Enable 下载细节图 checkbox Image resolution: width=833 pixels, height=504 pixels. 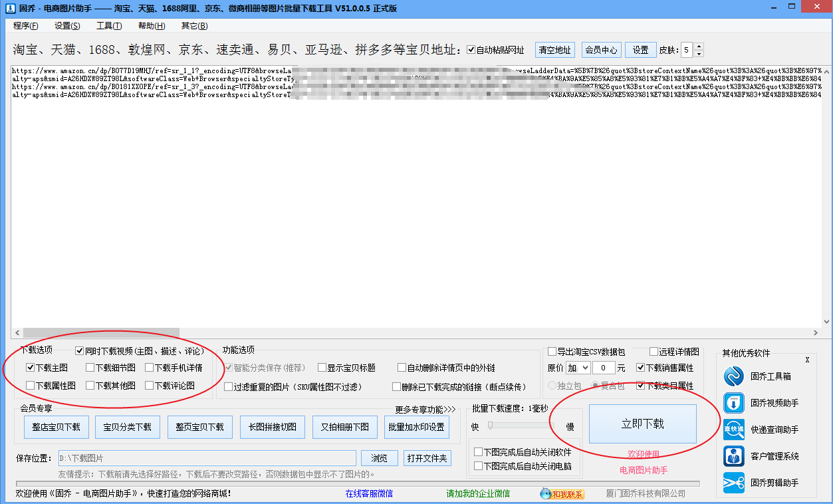pos(90,368)
